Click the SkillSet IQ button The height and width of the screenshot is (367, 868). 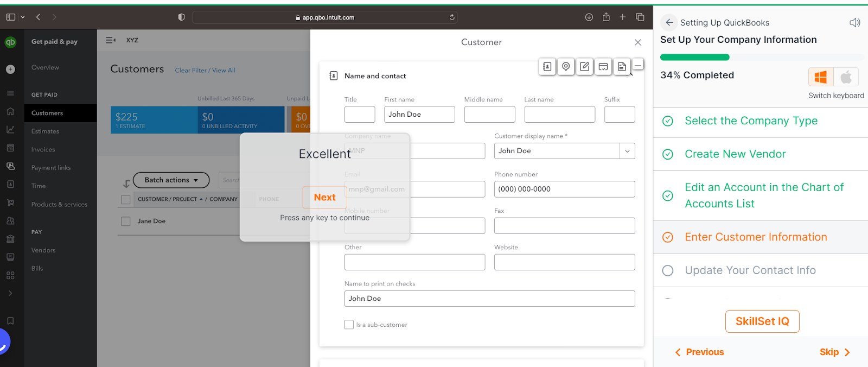click(762, 321)
